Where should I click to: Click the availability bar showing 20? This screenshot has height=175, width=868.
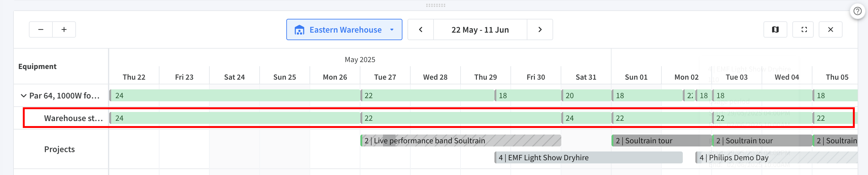pyautogui.click(x=586, y=96)
